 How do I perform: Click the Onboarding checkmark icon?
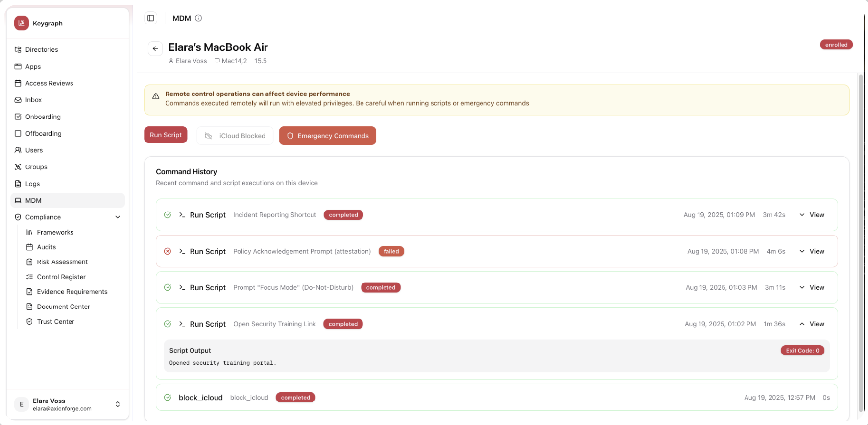(18, 117)
